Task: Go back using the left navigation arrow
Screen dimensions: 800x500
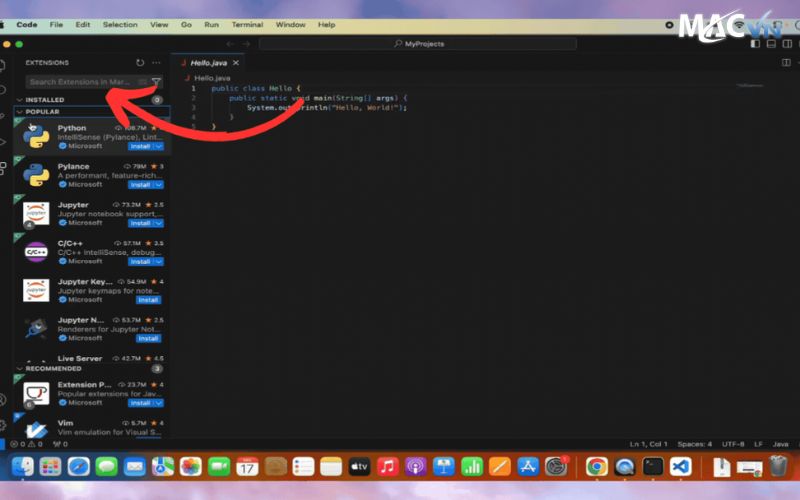Action: tap(230, 44)
